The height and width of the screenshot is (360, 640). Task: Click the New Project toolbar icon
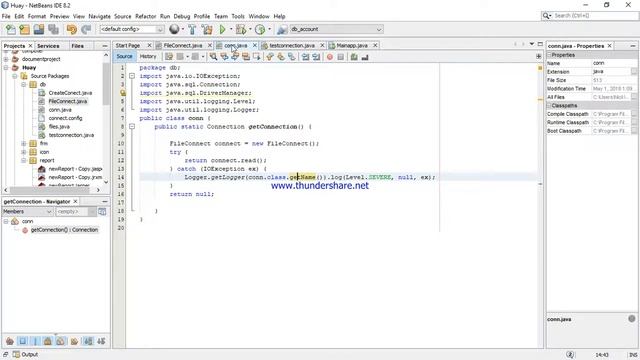(24, 29)
